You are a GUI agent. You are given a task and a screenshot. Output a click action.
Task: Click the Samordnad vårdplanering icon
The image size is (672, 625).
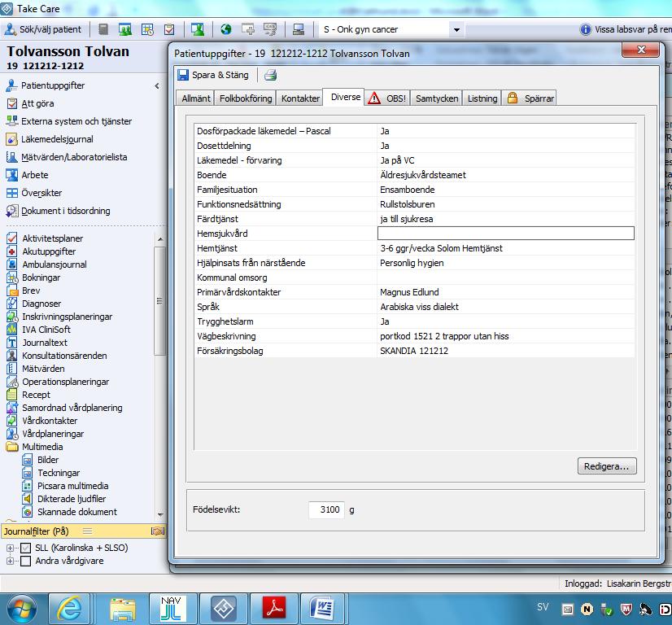[x=12, y=408]
